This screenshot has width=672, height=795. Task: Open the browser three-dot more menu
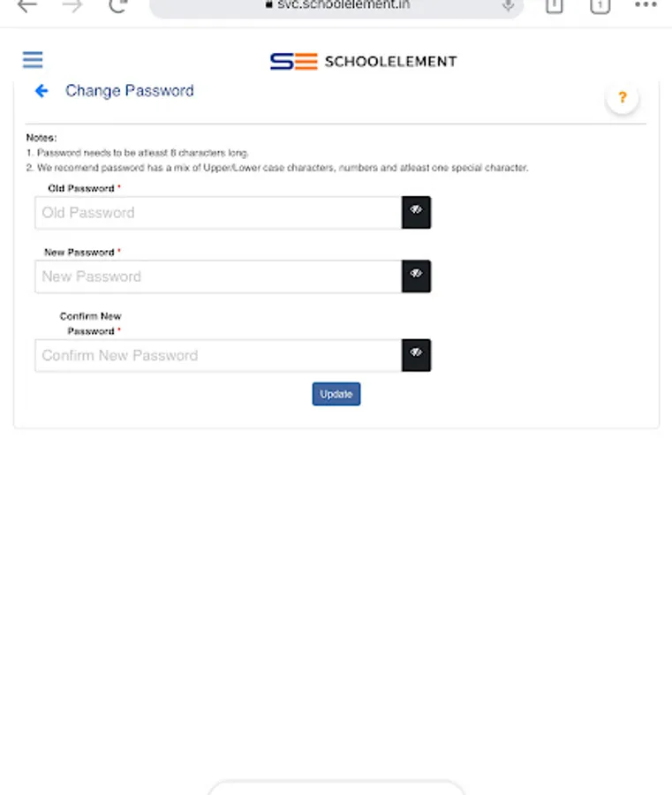coord(646,5)
